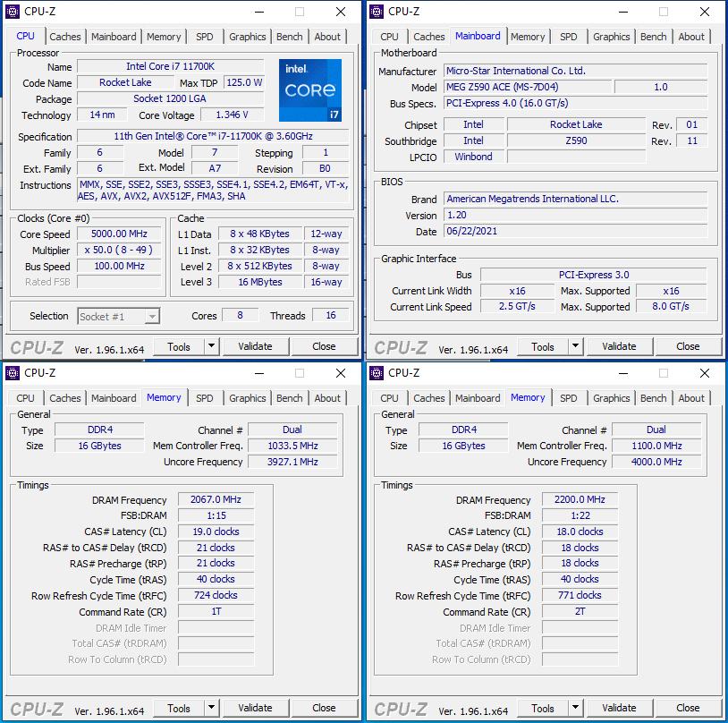Click the Current Link Speed value 2.5 GT/s

517,307
